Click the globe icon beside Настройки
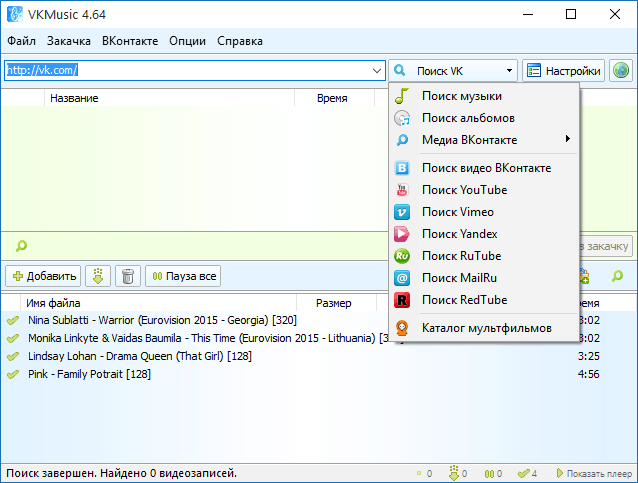The height and width of the screenshot is (483, 638). click(x=621, y=71)
